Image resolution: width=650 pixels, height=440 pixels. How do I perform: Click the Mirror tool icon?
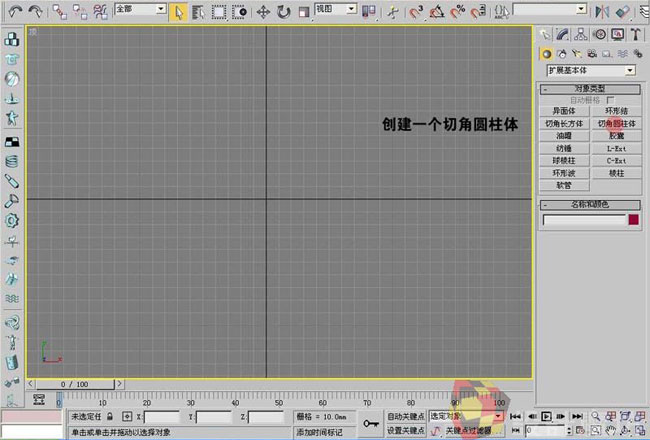(x=602, y=12)
